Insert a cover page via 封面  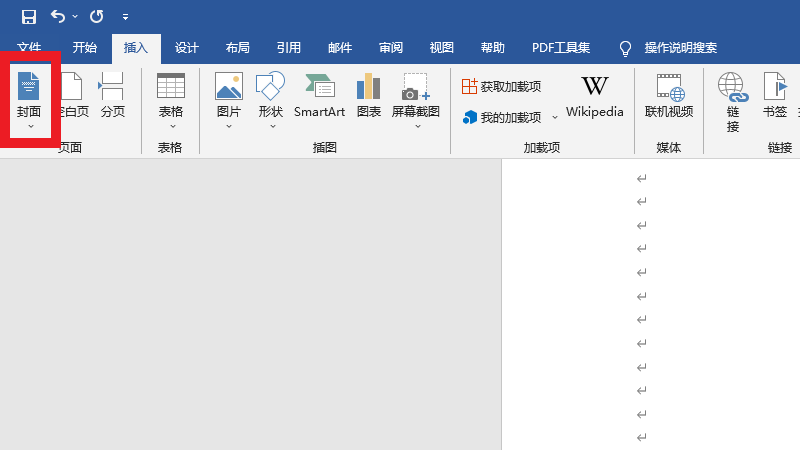coord(29,99)
